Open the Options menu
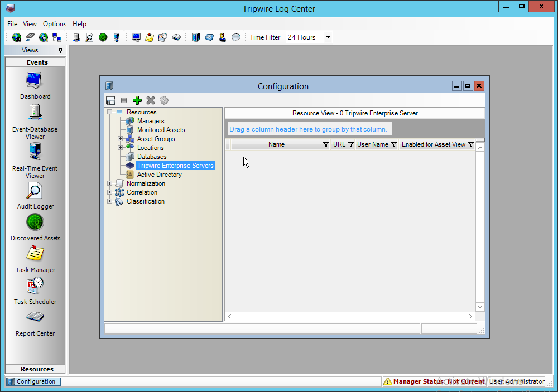Image resolution: width=558 pixels, height=392 pixels. coord(55,24)
